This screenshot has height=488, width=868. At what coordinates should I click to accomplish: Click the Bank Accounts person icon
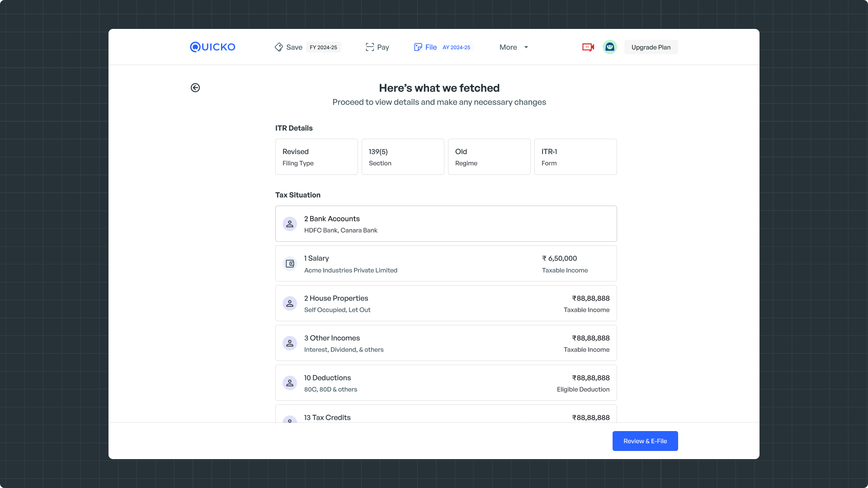click(x=290, y=224)
